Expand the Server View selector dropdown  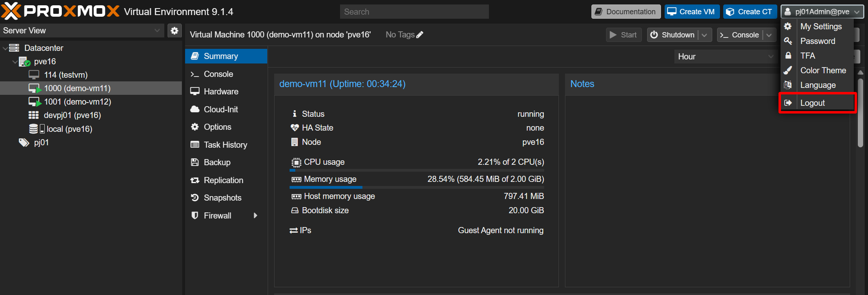pyautogui.click(x=157, y=31)
